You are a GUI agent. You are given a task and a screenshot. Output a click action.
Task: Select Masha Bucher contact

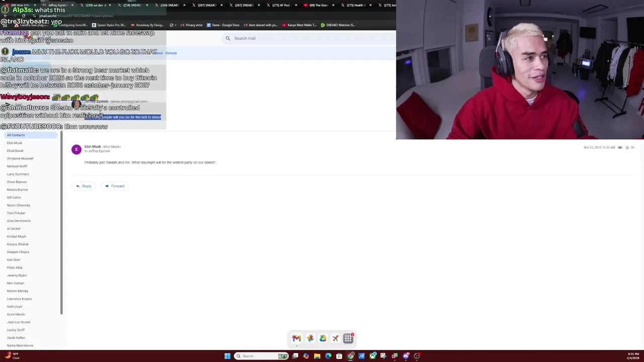pyautogui.click(x=18, y=190)
